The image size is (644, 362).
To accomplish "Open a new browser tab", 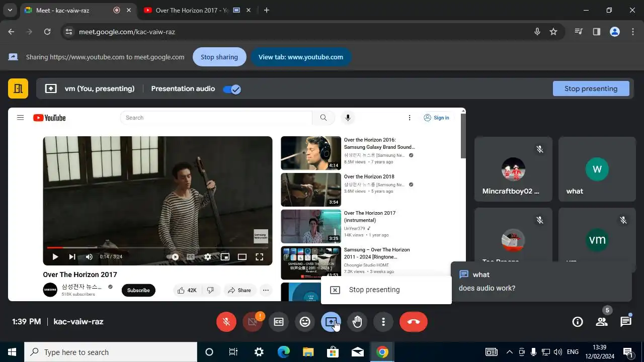I will pos(267,10).
